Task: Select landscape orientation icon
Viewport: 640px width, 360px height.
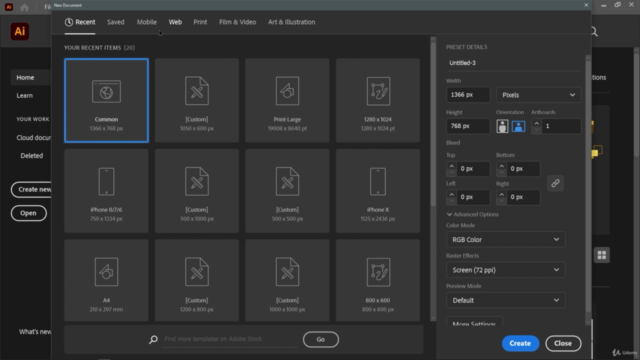Action: tap(518, 126)
